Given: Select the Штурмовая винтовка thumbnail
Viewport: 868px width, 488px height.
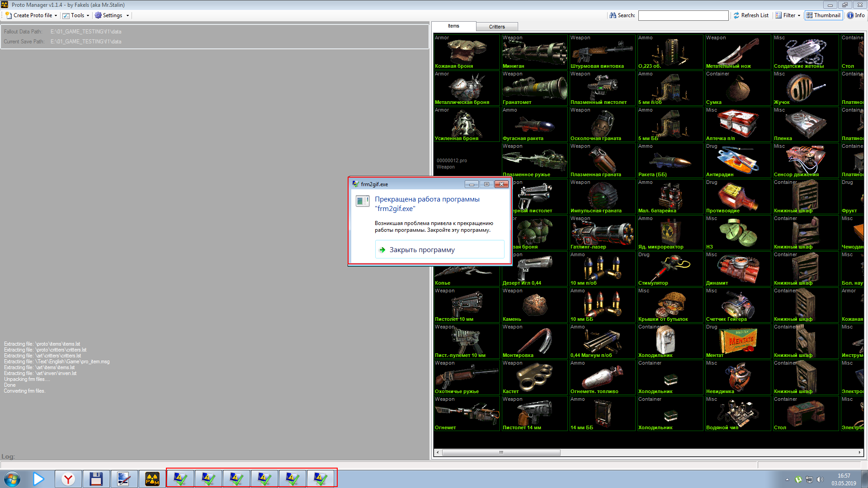Looking at the screenshot, I should [x=602, y=52].
